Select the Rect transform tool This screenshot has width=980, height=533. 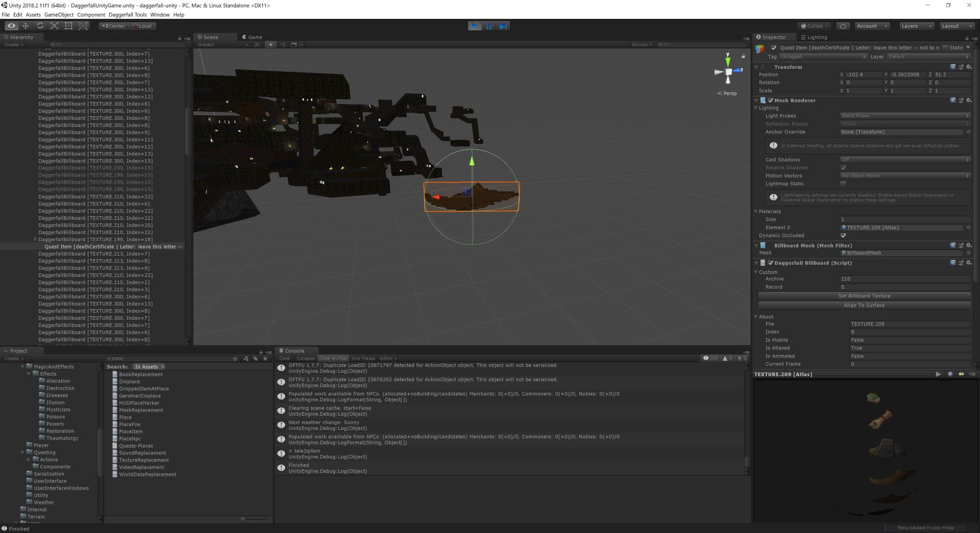(68, 26)
